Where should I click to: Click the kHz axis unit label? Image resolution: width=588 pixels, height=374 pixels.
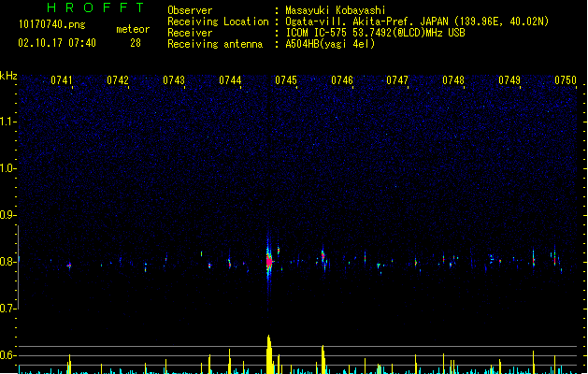(x=8, y=76)
